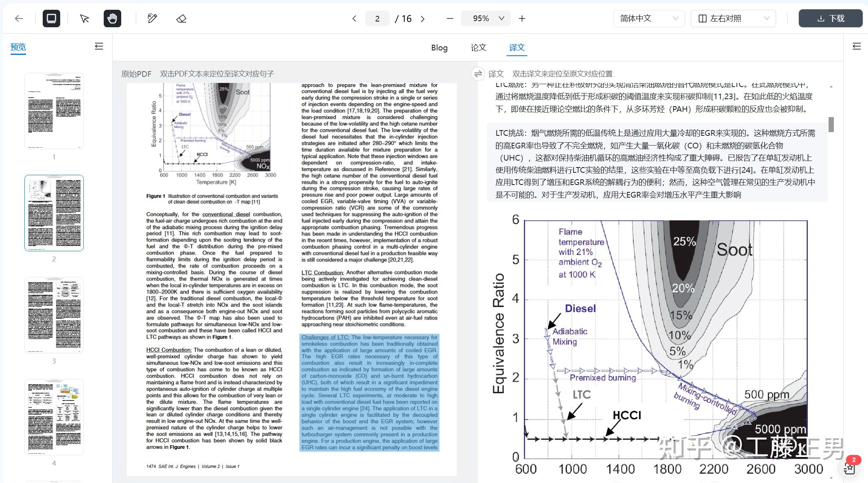Click the page number input field
868x483 pixels.
point(377,18)
